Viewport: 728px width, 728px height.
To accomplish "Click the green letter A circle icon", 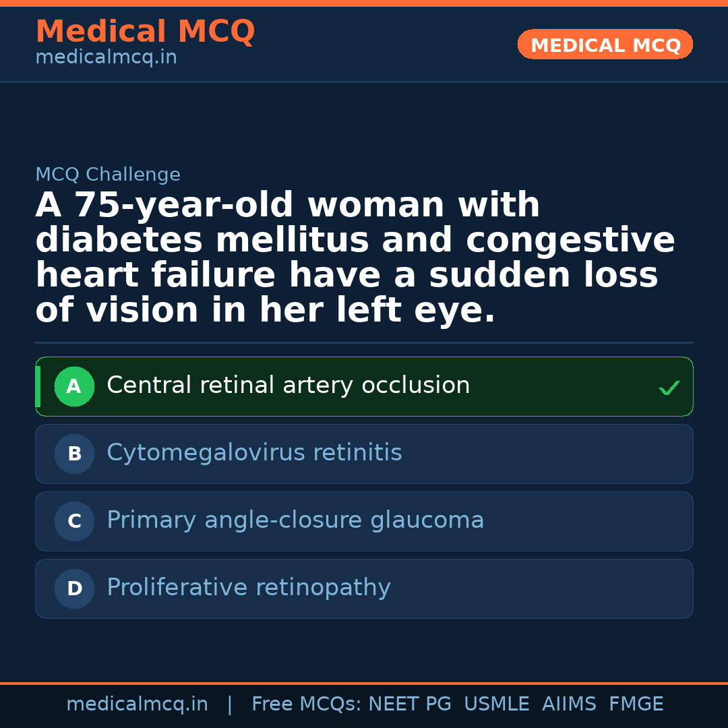I will [74, 387].
